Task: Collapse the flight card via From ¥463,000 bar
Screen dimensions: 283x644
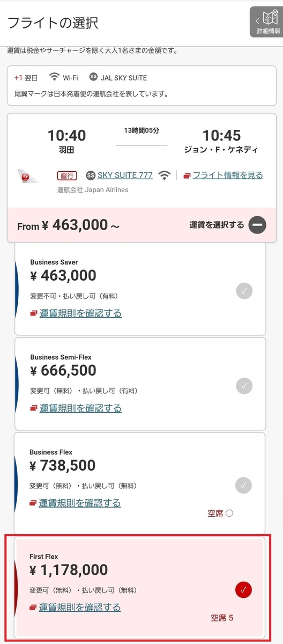Action: pos(141,225)
